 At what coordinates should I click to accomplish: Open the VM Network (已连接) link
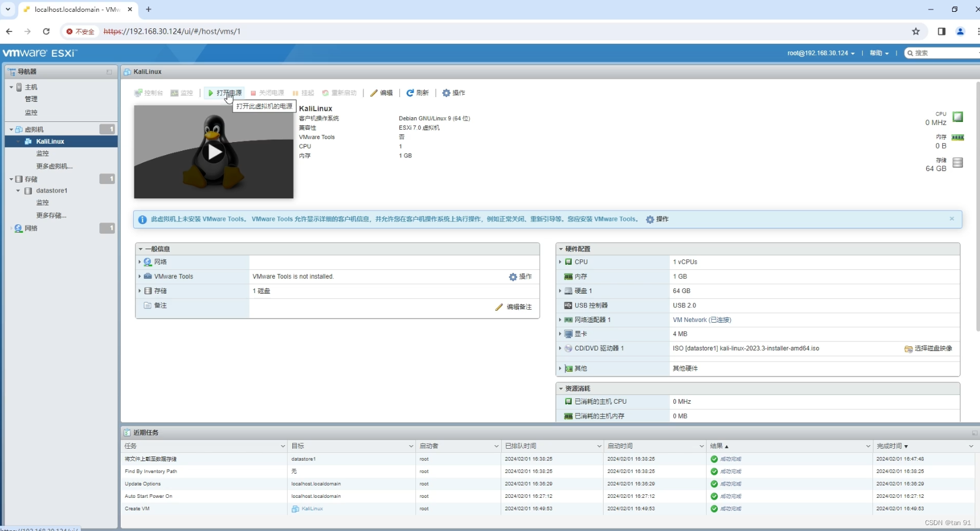702,320
